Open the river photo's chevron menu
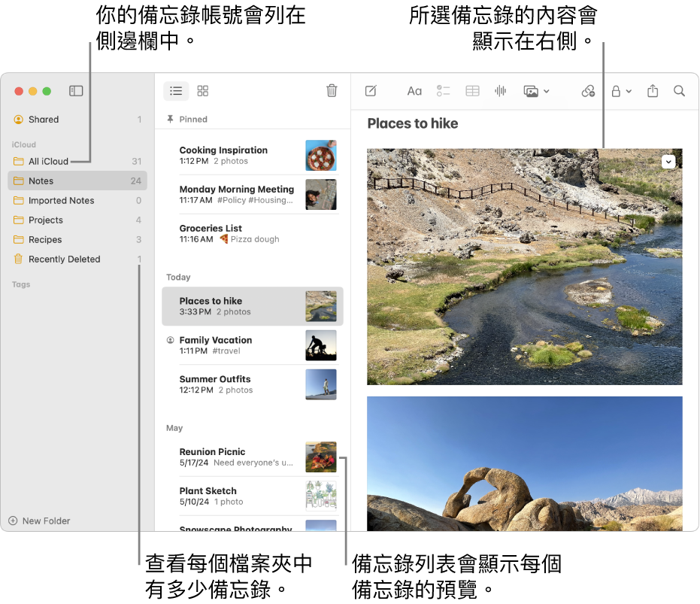Image resolution: width=700 pixels, height=604 pixels. tap(668, 161)
